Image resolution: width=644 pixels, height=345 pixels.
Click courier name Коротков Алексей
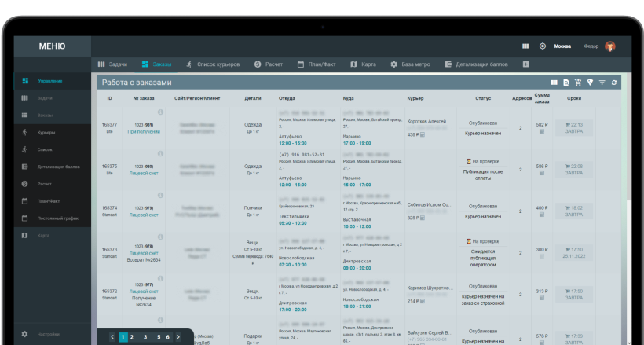click(430, 122)
